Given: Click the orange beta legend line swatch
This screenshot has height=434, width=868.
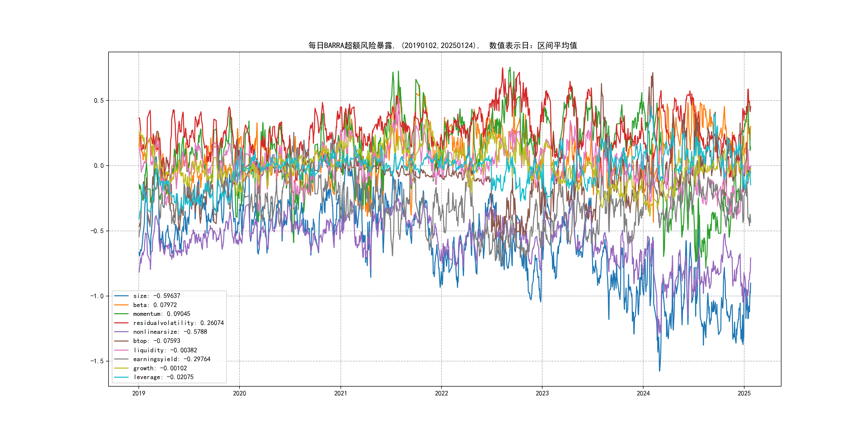Looking at the screenshot, I should tap(121, 305).
